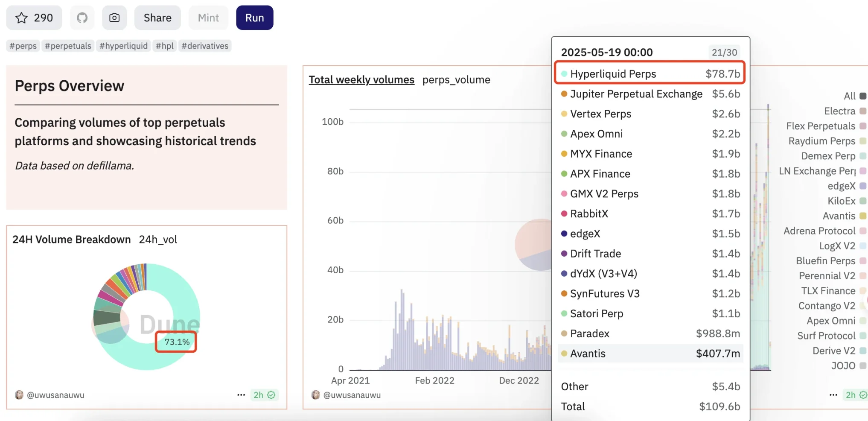The width and height of the screenshot is (868, 421).
Task: Click the #derivatives tag
Action: click(205, 46)
